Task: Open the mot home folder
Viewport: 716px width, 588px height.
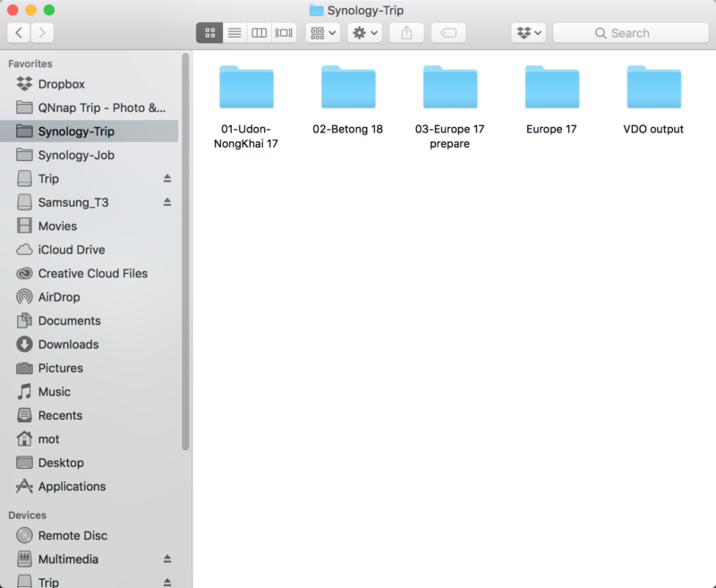Action: 89,439
